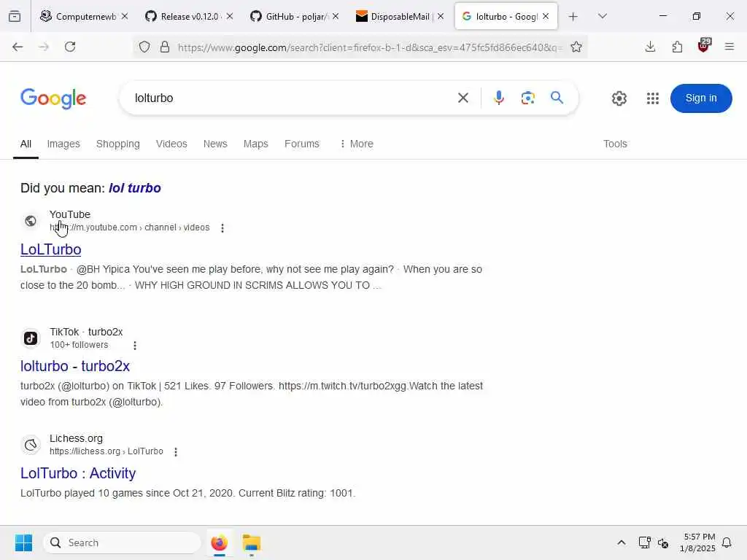The height and width of the screenshot is (560, 747).
Task: Open a new tab with the plus icon
Action: point(573,17)
